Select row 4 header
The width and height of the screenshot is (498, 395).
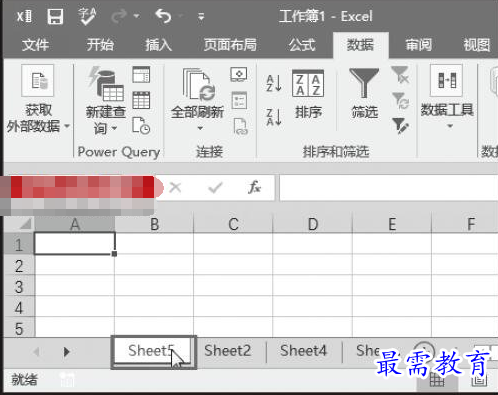pos(19,307)
